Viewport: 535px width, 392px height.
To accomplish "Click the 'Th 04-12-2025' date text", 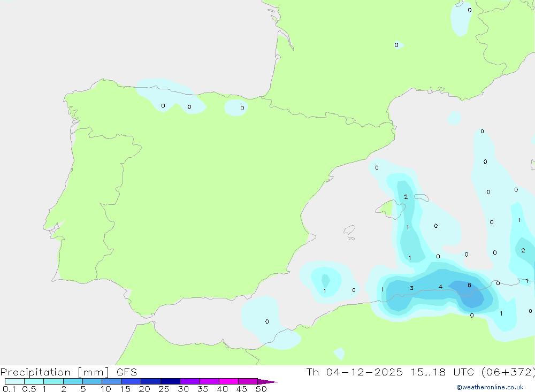I will click(x=355, y=372).
